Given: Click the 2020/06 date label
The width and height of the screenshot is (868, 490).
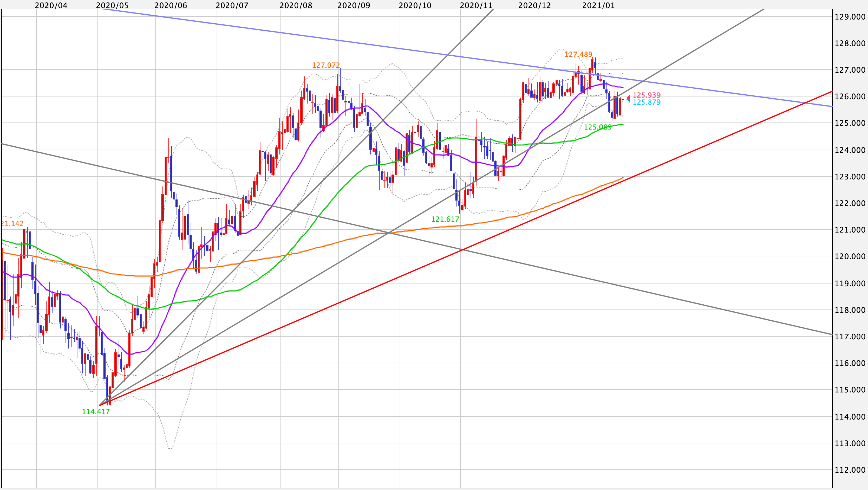Looking at the screenshot, I should click(171, 5).
